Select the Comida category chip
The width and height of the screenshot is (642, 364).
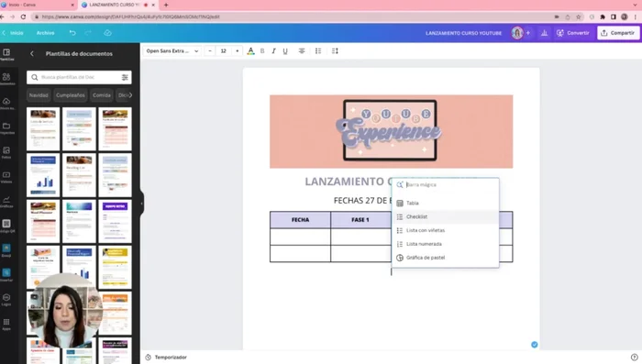pos(102,95)
